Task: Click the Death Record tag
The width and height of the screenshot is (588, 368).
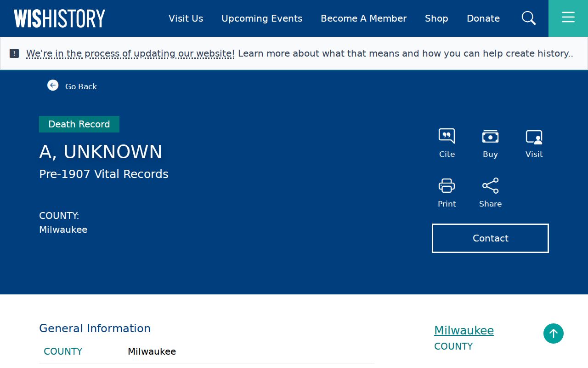Action: pyautogui.click(x=79, y=124)
